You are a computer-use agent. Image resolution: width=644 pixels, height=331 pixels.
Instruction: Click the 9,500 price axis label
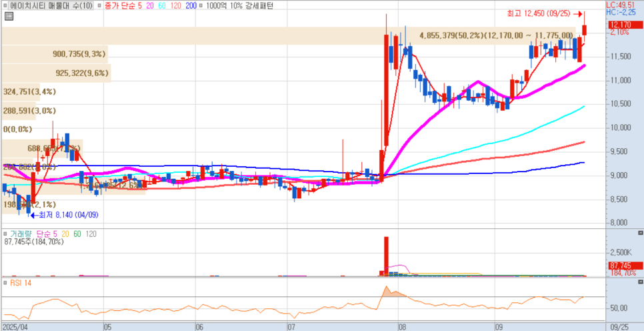[620, 151]
